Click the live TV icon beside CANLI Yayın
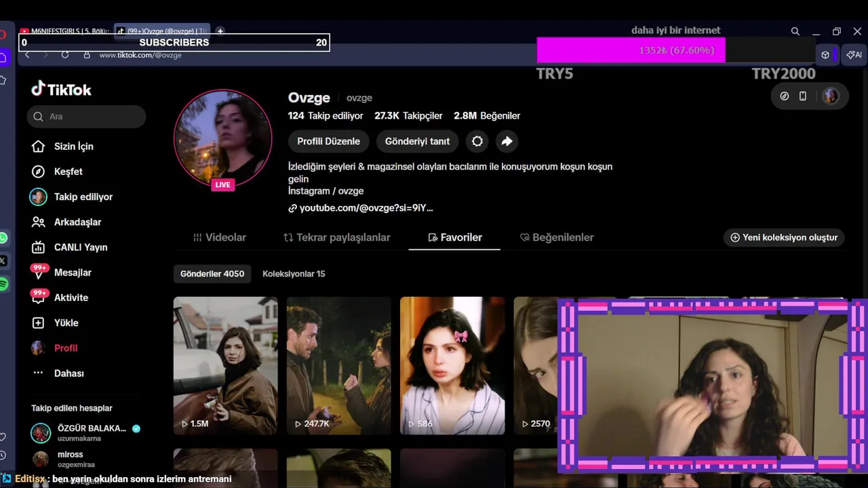 (39, 247)
